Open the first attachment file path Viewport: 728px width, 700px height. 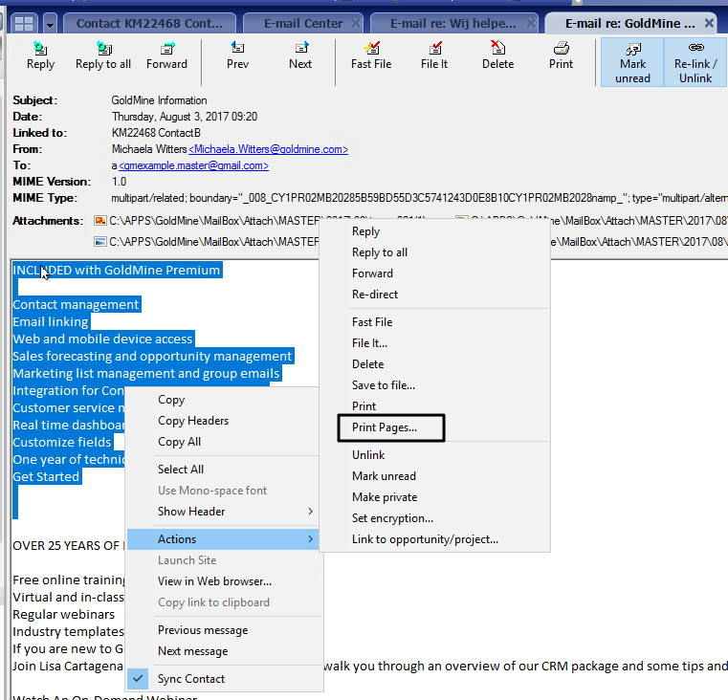pos(210,221)
